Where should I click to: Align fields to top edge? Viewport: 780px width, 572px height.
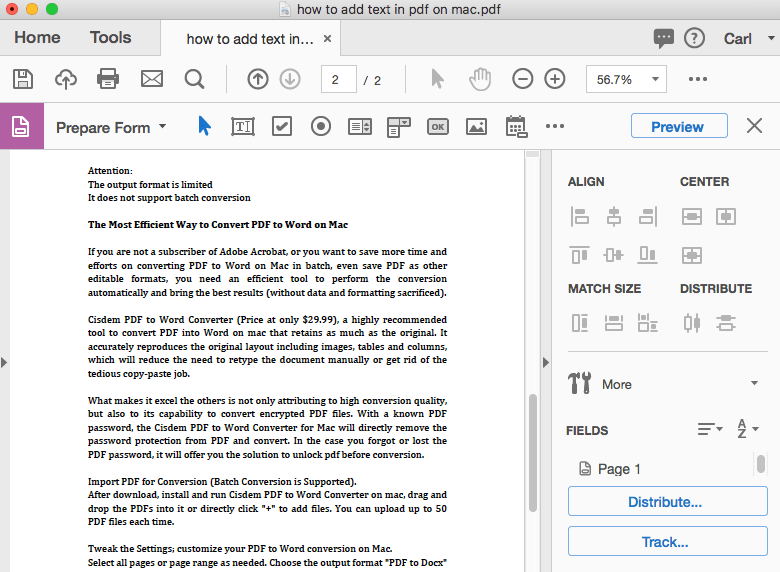pyautogui.click(x=580, y=255)
